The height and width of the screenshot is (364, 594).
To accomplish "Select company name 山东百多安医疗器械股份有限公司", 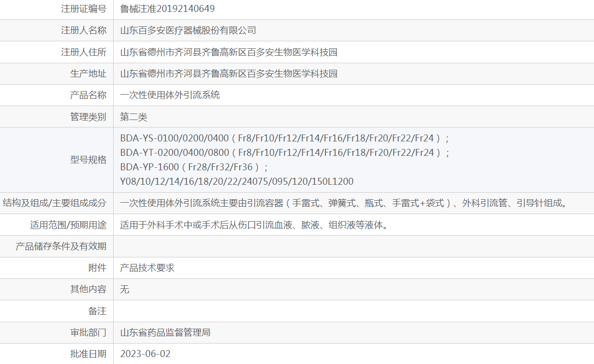I will [x=188, y=30].
